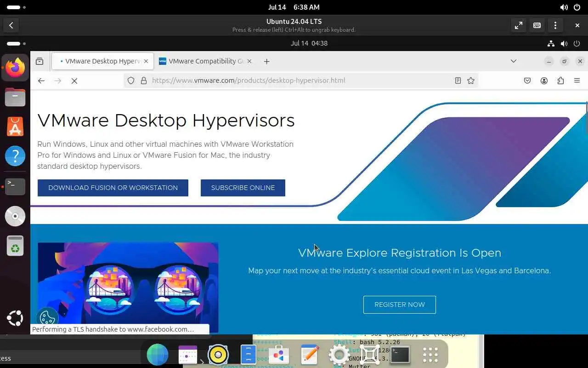Open the three-dot menu in viewer header

555,25
